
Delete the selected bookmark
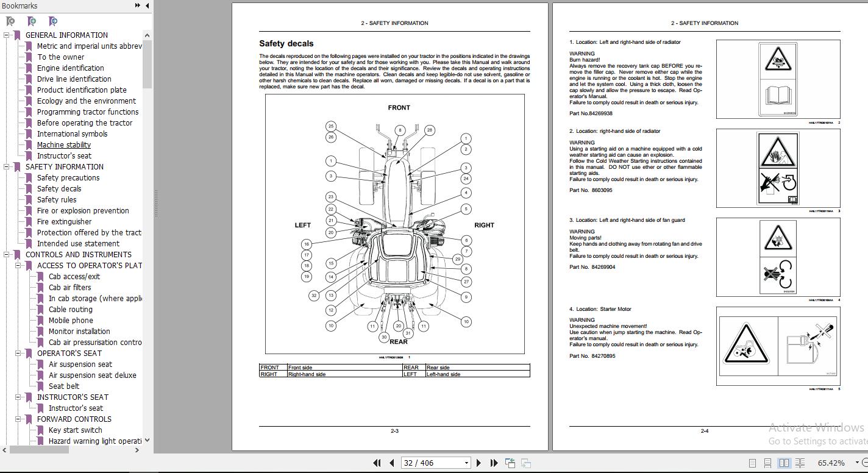pos(10,21)
